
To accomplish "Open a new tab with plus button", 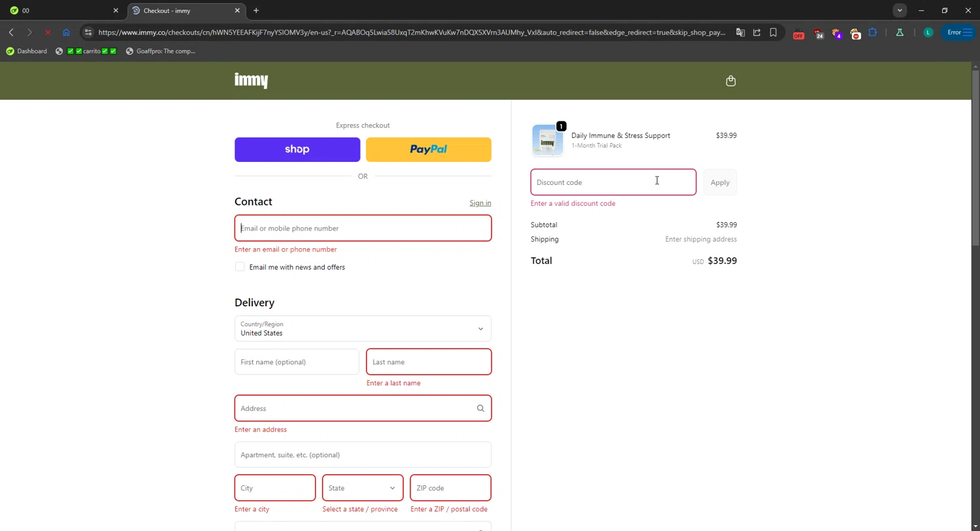I will coord(256,10).
